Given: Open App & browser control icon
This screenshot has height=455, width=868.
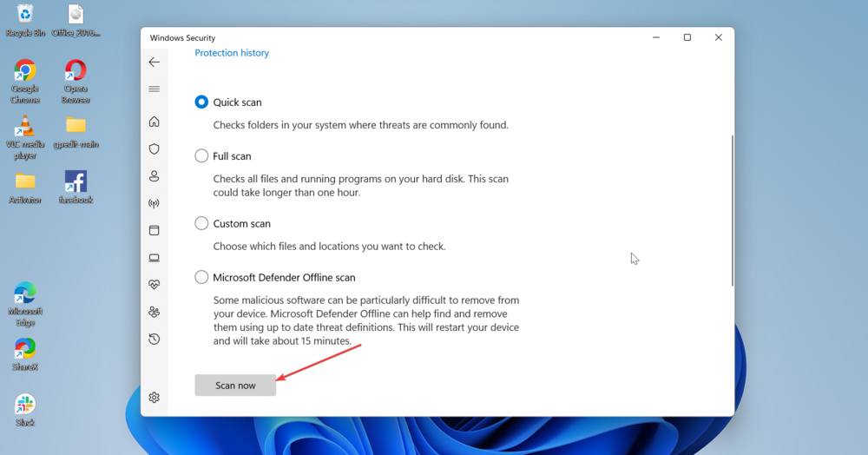Looking at the screenshot, I should point(155,230).
